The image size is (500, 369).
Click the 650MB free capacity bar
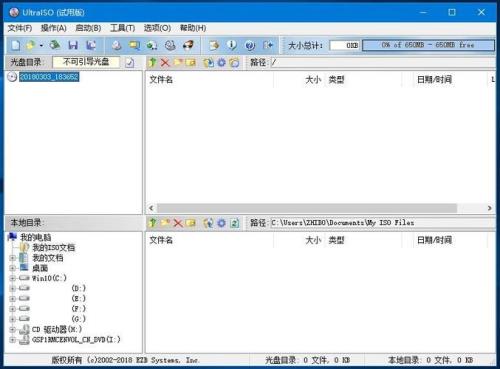point(428,45)
